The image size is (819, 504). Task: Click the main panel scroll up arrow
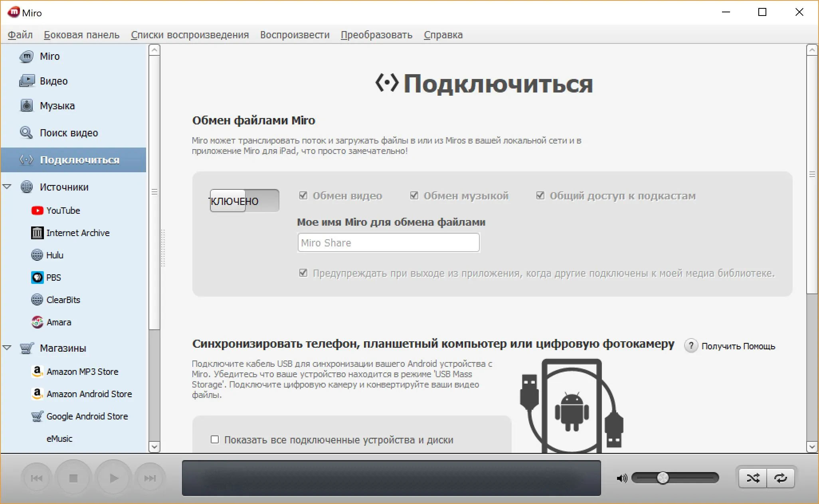coord(812,50)
